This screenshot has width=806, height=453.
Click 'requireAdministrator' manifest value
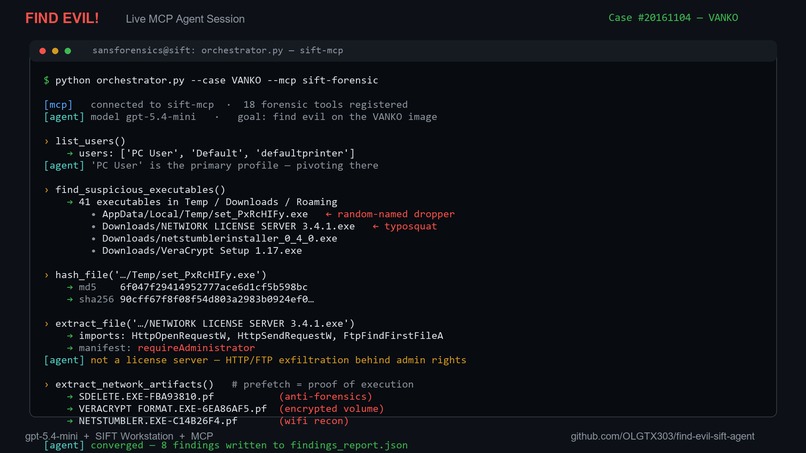(x=196, y=348)
